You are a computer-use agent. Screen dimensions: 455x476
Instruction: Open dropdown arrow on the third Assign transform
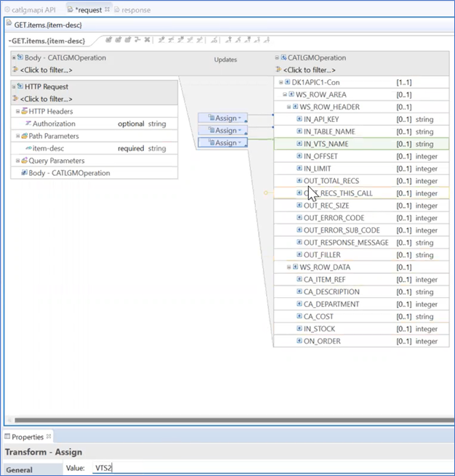tap(240, 142)
